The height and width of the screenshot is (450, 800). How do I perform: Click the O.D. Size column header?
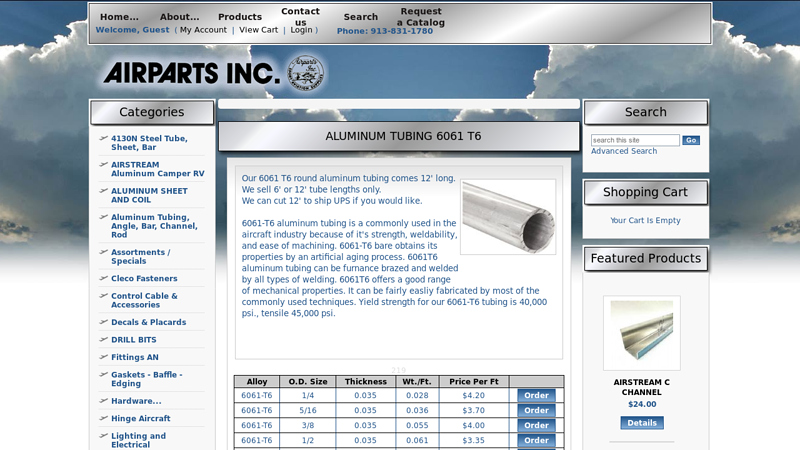click(x=308, y=382)
